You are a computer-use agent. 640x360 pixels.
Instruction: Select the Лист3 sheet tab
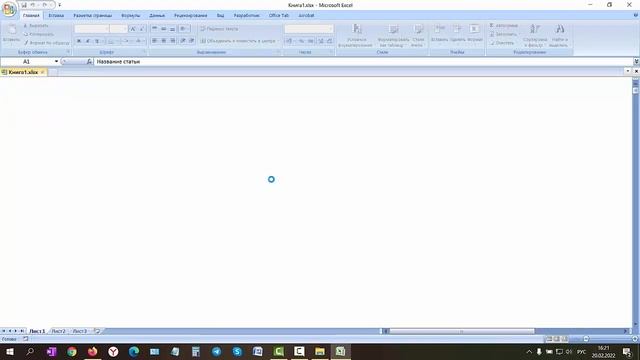click(80, 331)
